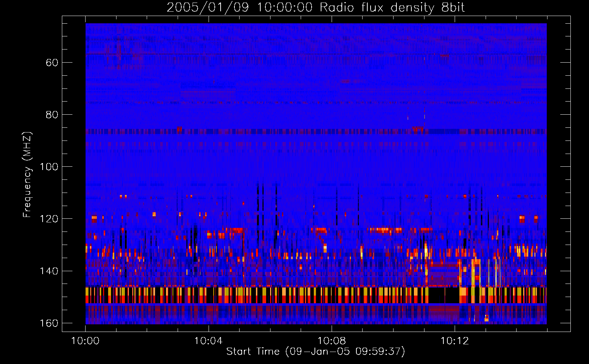Click the 10:08 time tick label
The width and height of the screenshot is (589, 364).
332,341
